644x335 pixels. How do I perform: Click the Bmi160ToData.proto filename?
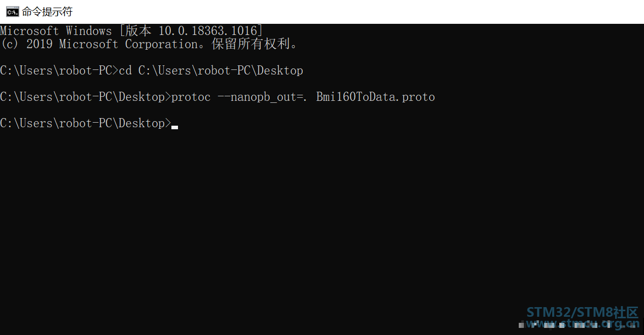(x=375, y=97)
